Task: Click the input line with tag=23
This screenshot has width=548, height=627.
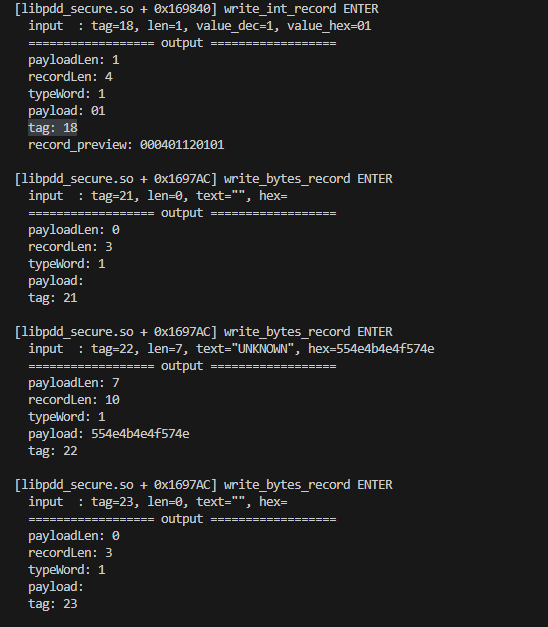Action: point(158,502)
